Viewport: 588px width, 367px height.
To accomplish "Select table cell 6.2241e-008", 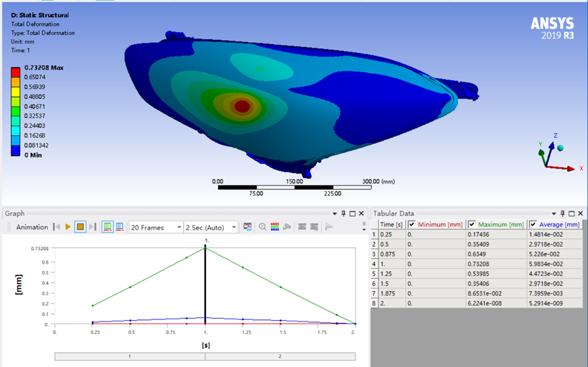I will click(496, 303).
